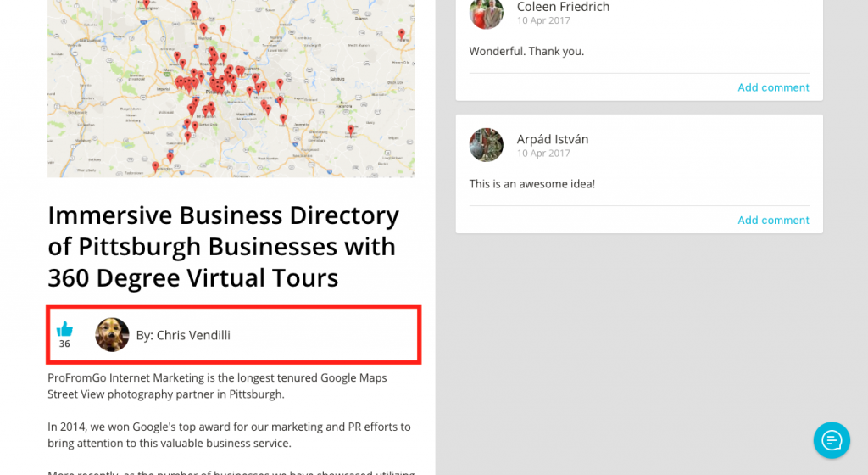Open the Pittsburgh businesses map image
Image resolution: width=868 pixels, height=475 pixels.
click(x=231, y=88)
